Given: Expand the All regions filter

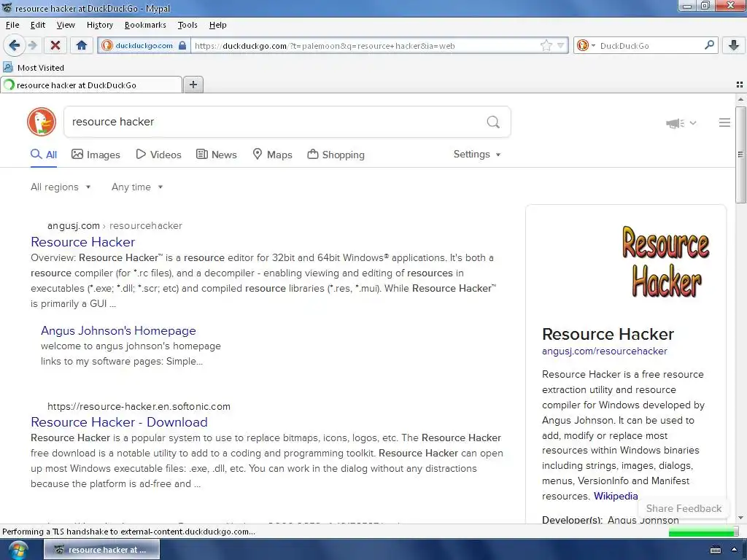Looking at the screenshot, I should (x=61, y=187).
